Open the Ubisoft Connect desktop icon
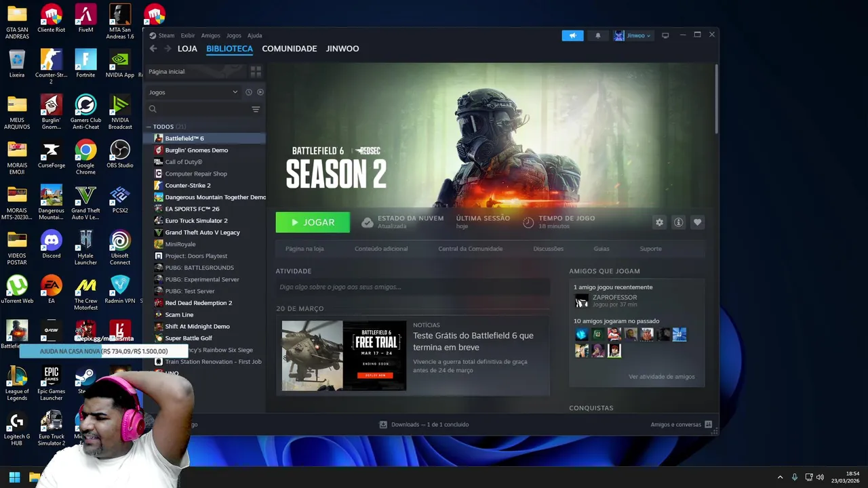The image size is (868, 488). (120, 248)
